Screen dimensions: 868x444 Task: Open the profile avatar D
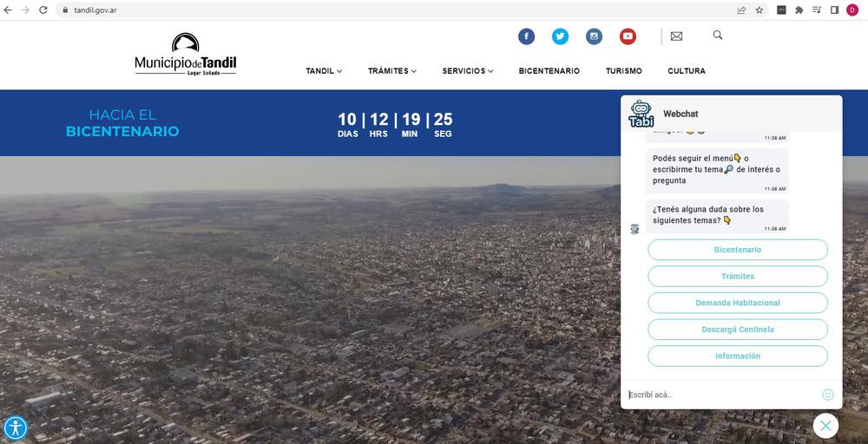[852, 10]
